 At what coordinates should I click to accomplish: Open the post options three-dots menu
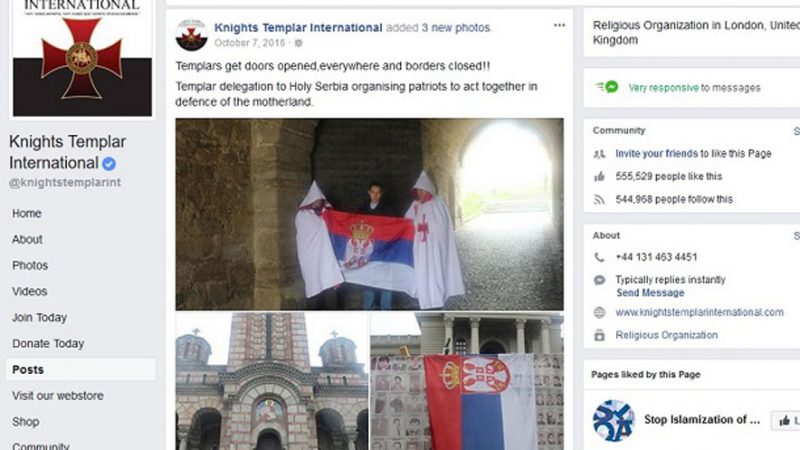click(559, 26)
